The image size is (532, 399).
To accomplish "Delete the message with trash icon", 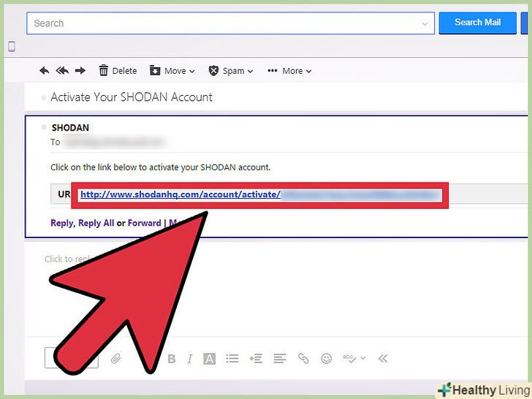I will pyautogui.click(x=118, y=71).
